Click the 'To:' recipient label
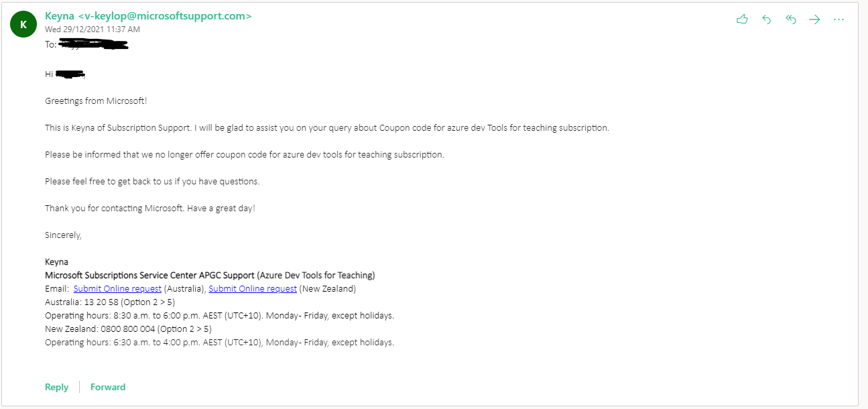The width and height of the screenshot is (868, 409). point(51,45)
